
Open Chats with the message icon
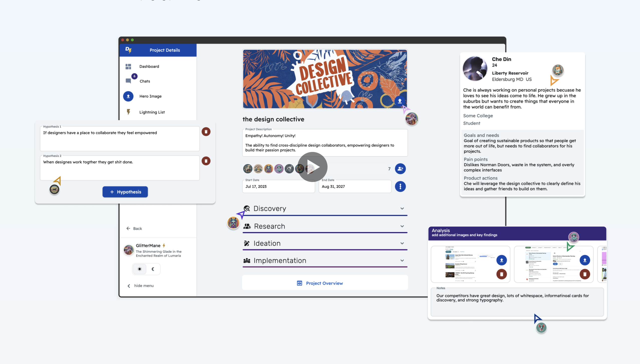(128, 81)
